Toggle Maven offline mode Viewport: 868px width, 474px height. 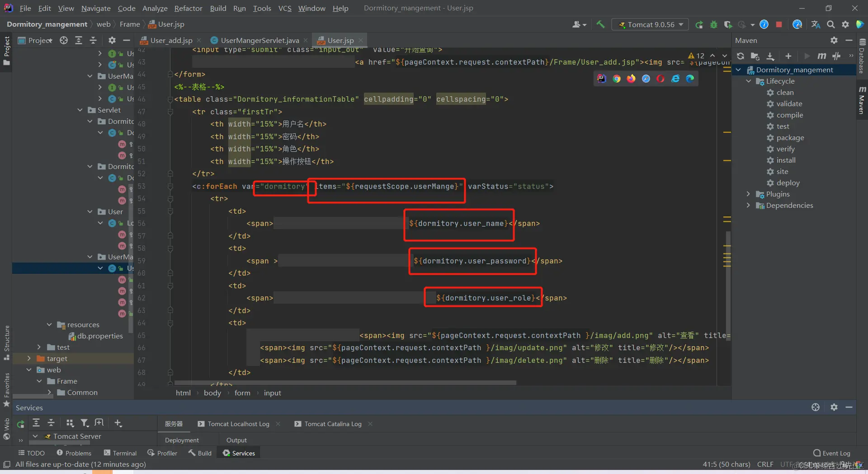point(837,56)
